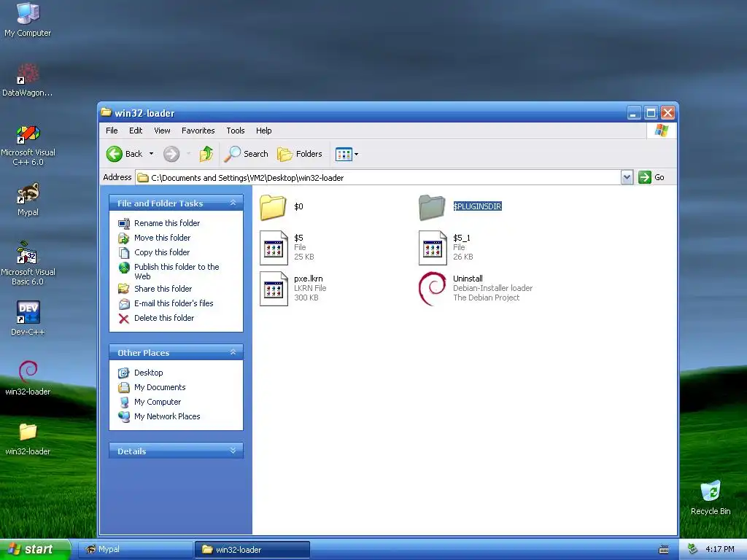Image resolution: width=747 pixels, height=560 pixels.
Task: Open the Help menu
Action: point(263,131)
